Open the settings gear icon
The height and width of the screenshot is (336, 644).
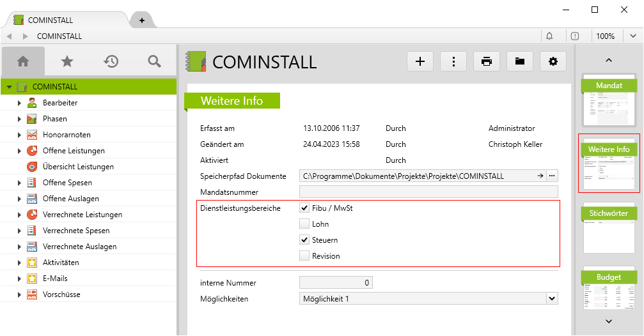553,61
